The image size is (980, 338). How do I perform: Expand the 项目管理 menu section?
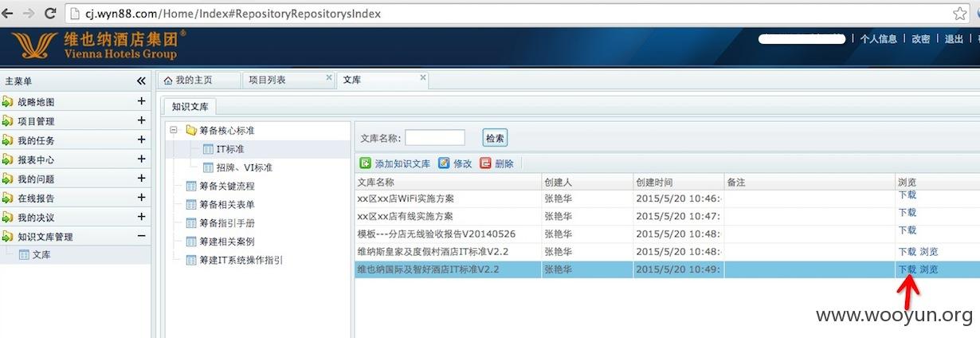[141, 120]
